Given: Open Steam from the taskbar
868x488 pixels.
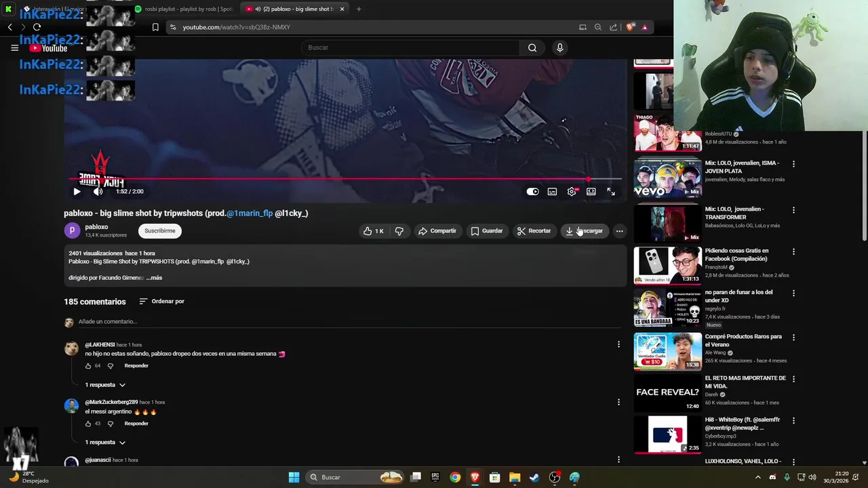Looking at the screenshot, I should (534, 477).
